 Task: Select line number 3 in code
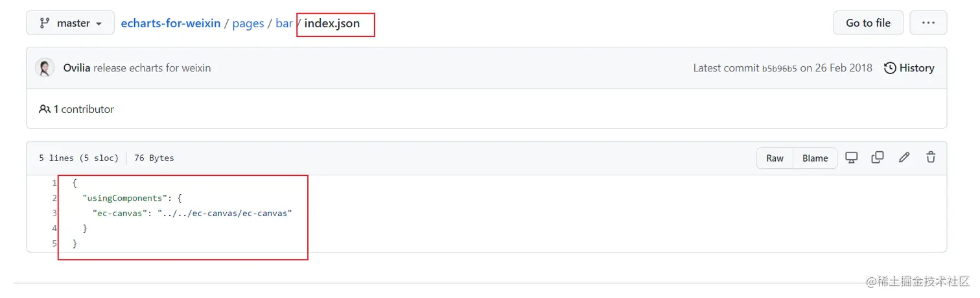click(x=54, y=213)
